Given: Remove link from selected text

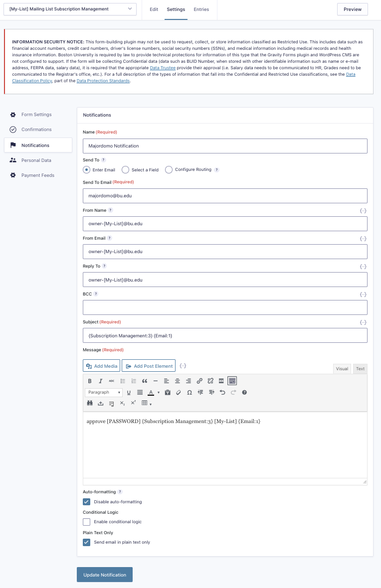Looking at the screenshot, I should 210,381.
